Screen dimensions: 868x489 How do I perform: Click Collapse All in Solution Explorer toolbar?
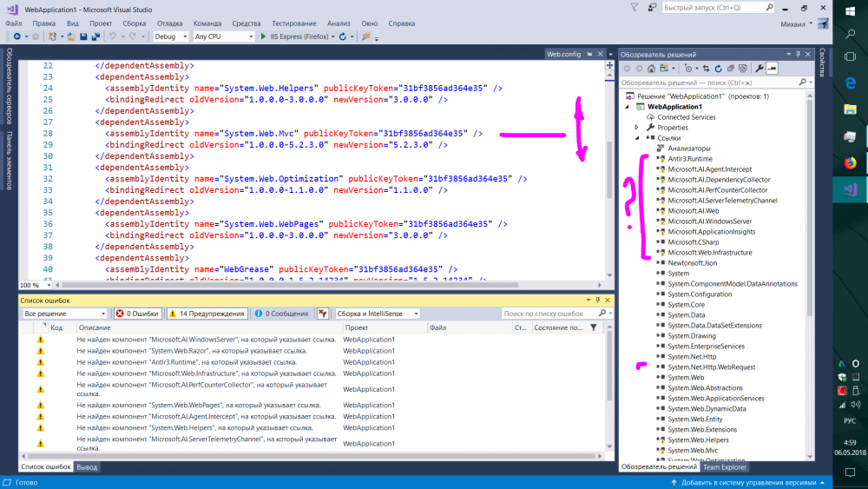[x=729, y=69]
